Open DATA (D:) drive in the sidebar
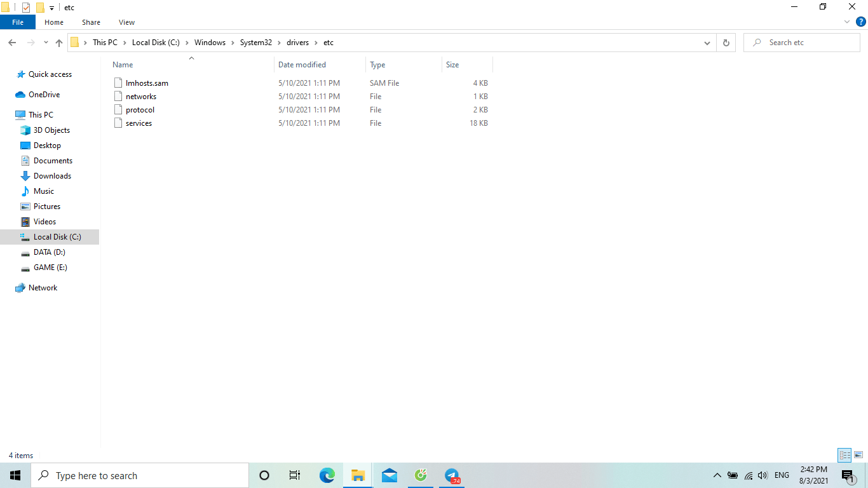The width and height of the screenshot is (868, 488). coord(50,252)
